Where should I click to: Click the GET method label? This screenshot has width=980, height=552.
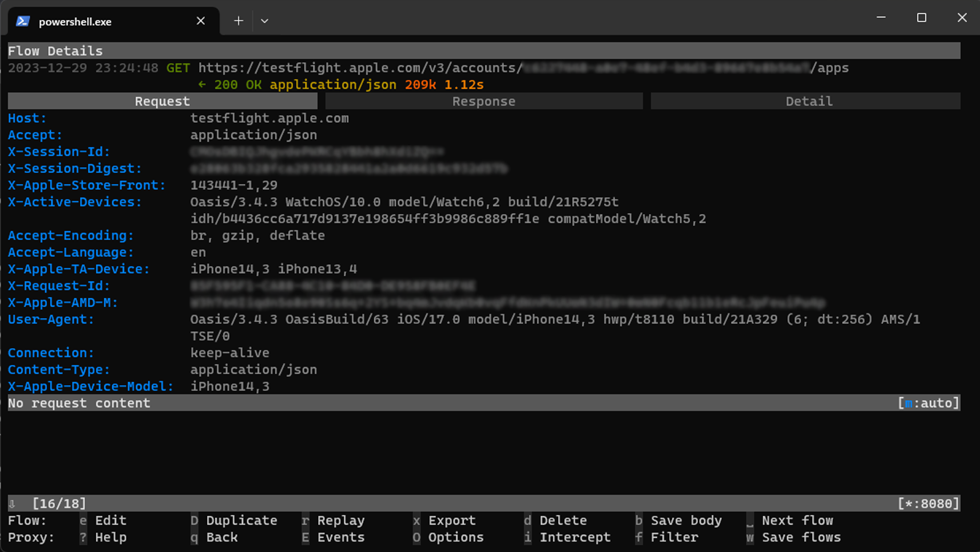tap(178, 68)
